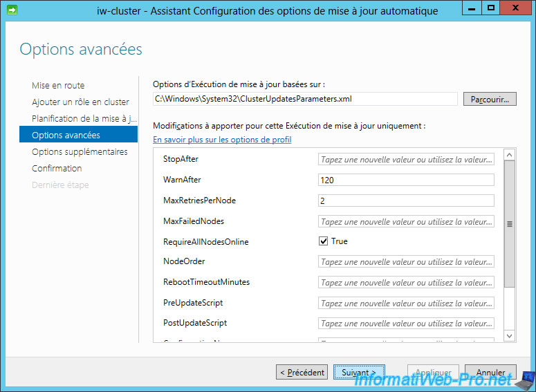Click the StopAfter label

(181, 159)
